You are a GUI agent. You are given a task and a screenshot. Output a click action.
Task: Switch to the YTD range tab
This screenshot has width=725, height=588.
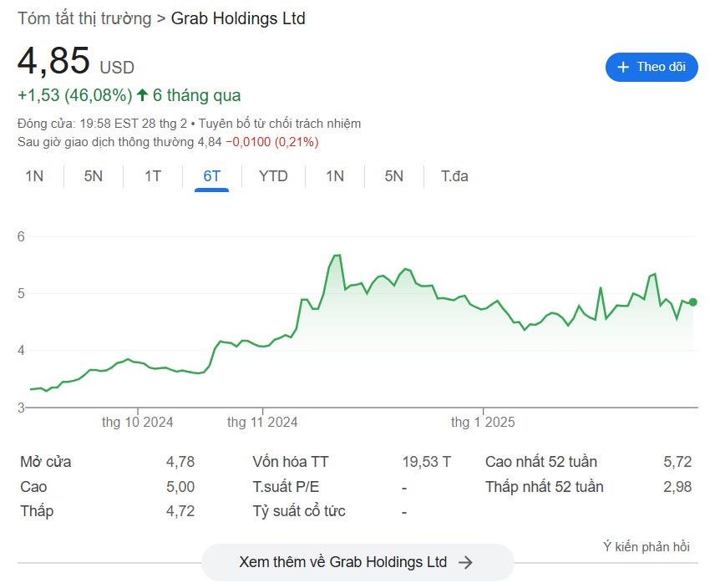pos(273,176)
